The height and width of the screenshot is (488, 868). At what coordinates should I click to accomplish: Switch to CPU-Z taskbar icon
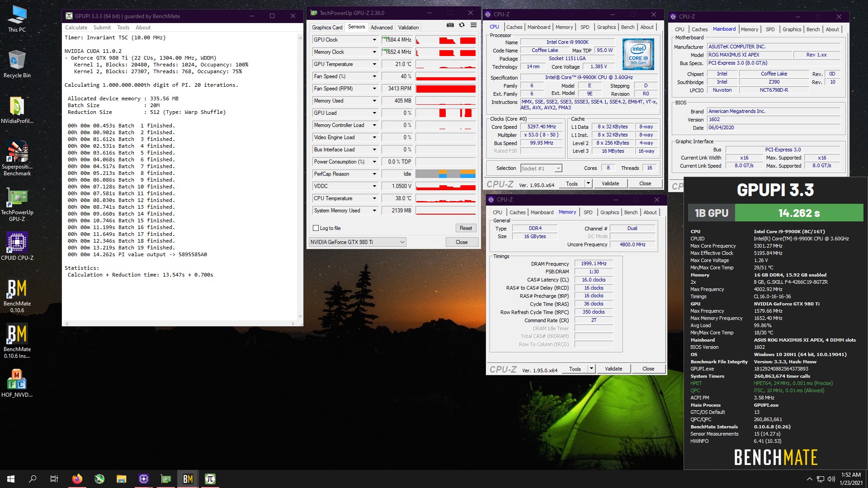pyautogui.click(x=144, y=479)
